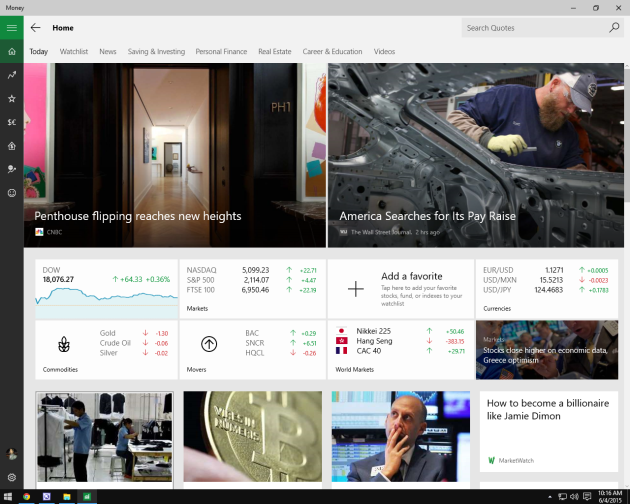
Task: Open the Markets tile label
Action: pyautogui.click(x=197, y=308)
